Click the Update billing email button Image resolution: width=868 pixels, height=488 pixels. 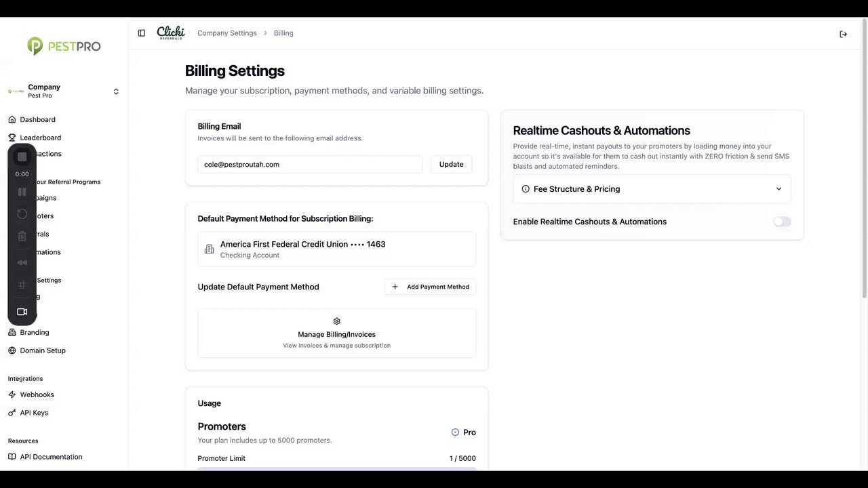(x=451, y=165)
